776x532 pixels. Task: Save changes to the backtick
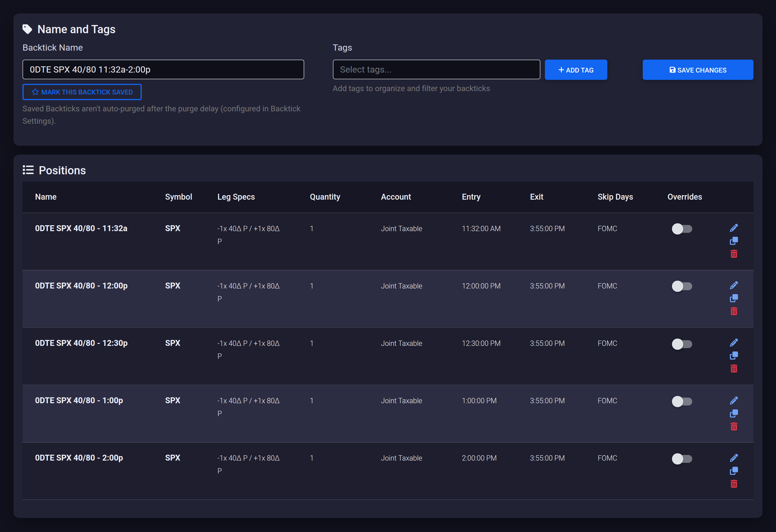point(698,70)
